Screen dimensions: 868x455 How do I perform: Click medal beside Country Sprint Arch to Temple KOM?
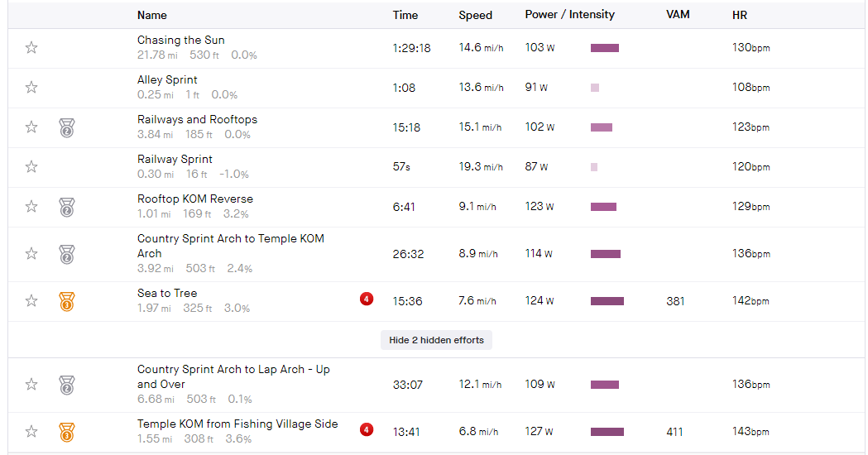67,254
